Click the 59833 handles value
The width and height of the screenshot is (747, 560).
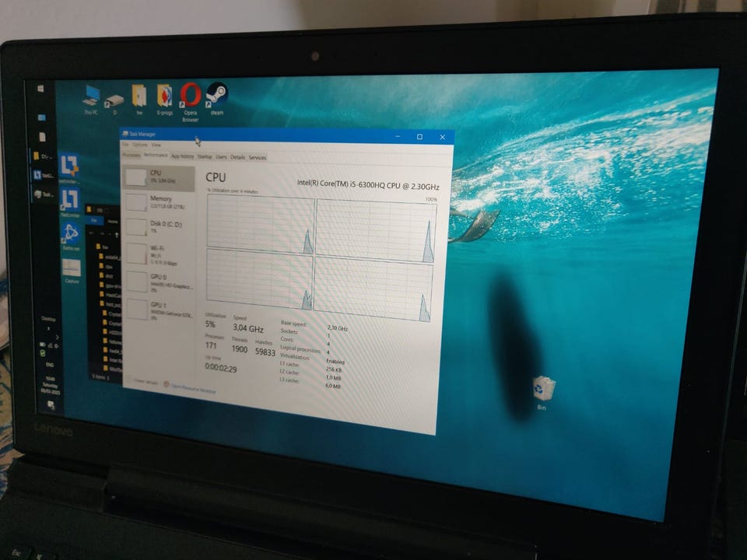[265, 352]
